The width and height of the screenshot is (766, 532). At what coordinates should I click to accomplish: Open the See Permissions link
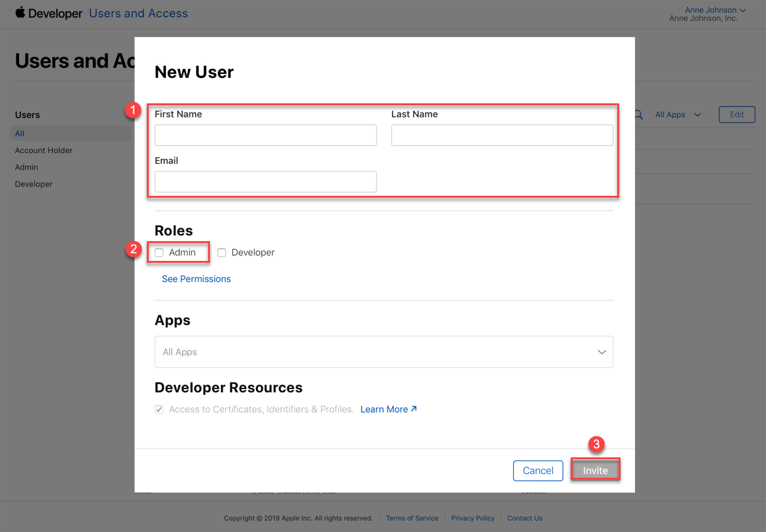(x=196, y=279)
